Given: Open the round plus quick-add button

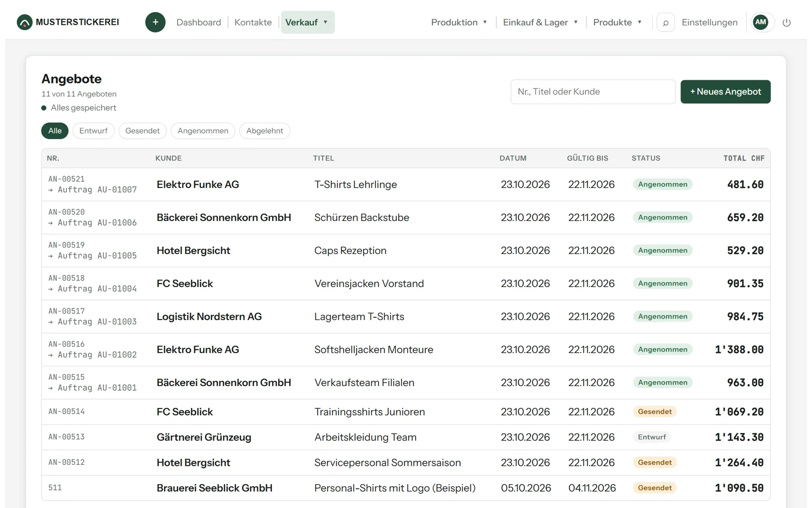Looking at the screenshot, I should 155,22.
